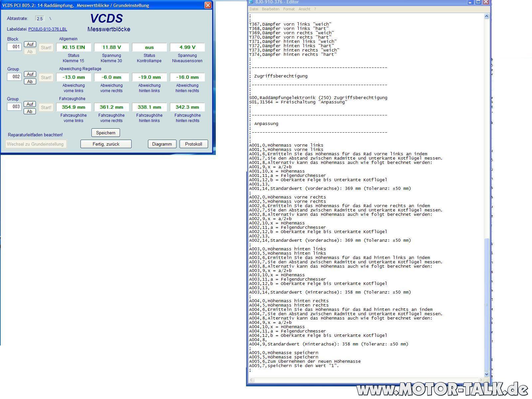Click Ab button for Block 001
Image resolution: width=532 pixels, height=399 pixels.
point(30,52)
